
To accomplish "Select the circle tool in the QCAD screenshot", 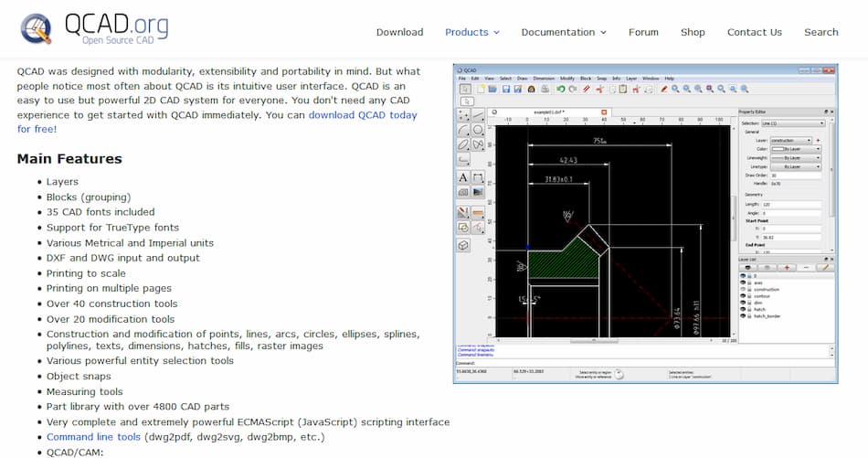I will (x=478, y=130).
